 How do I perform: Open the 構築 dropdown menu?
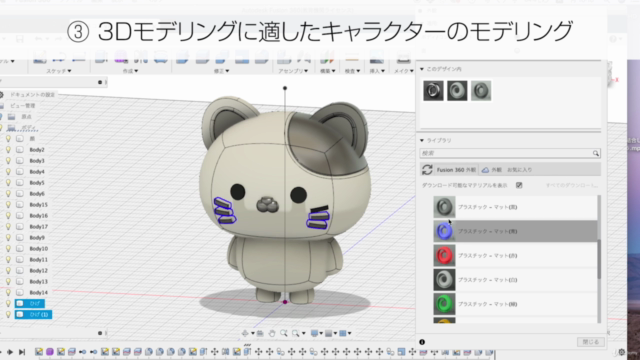click(x=327, y=71)
